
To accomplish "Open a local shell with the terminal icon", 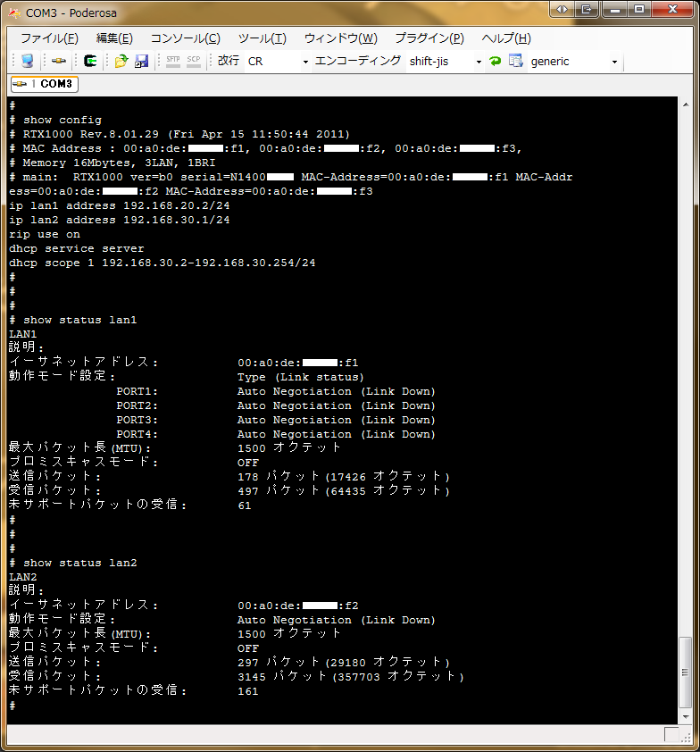I will (x=90, y=62).
